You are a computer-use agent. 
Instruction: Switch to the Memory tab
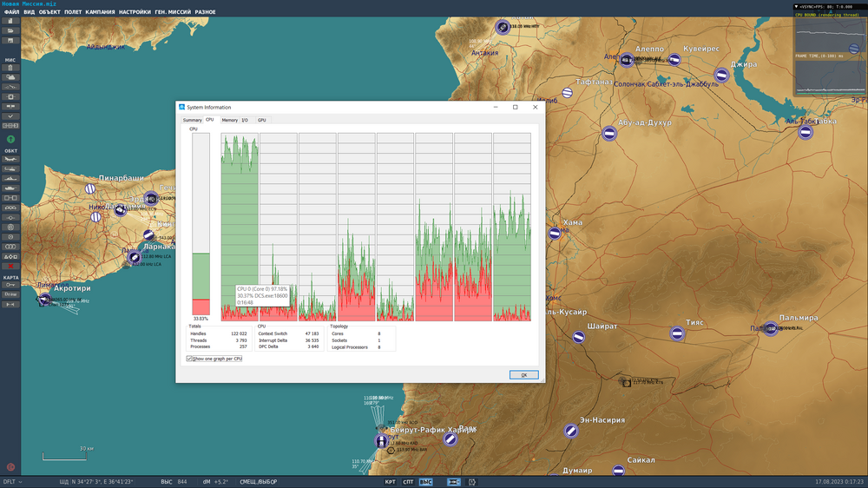[x=229, y=120]
